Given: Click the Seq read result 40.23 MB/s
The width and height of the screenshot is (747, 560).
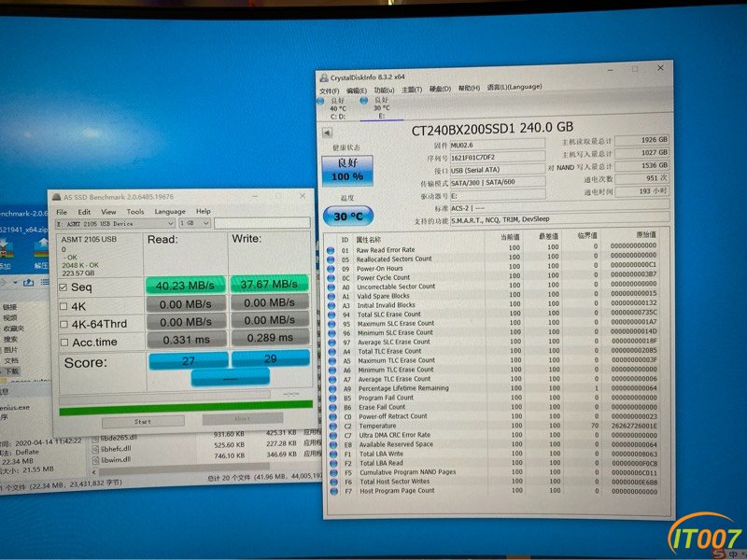Looking at the screenshot, I should click(185, 286).
